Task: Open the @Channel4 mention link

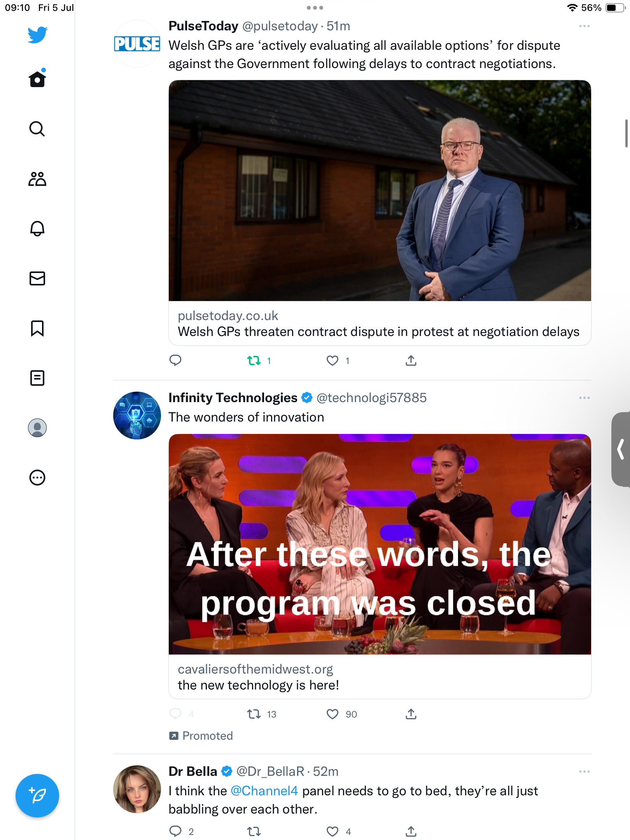Action: (264, 791)
